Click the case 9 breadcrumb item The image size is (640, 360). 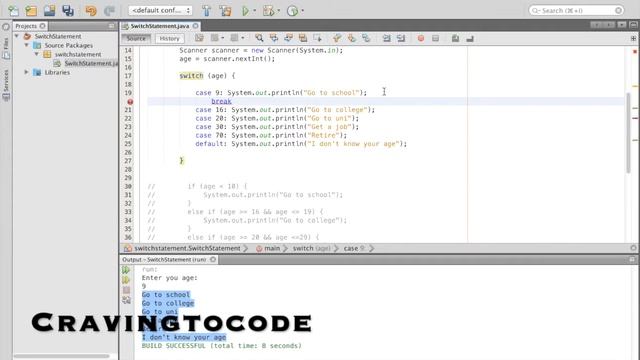pos(354,248)
